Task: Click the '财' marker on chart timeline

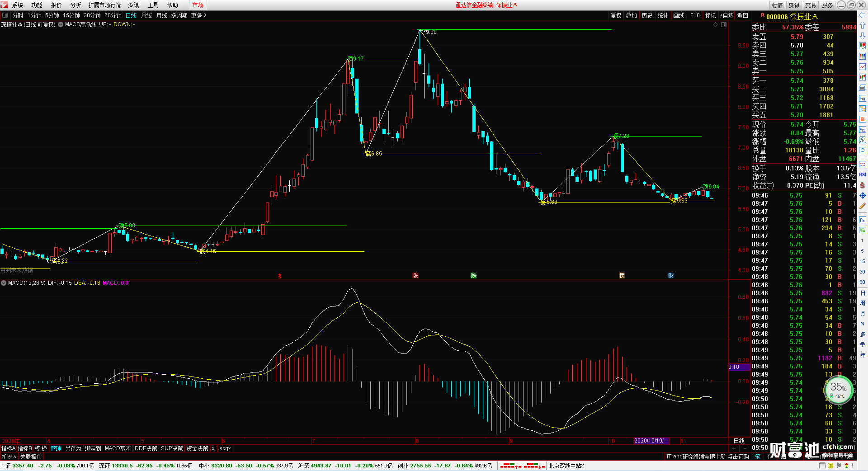Action: (671, 275)
